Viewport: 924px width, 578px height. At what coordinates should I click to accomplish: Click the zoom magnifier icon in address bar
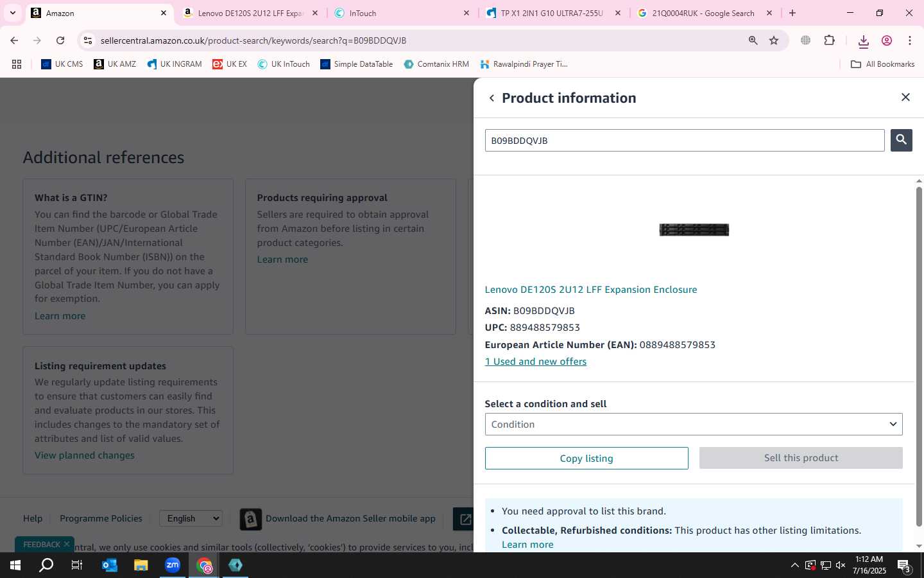click(x=753, y=40)
